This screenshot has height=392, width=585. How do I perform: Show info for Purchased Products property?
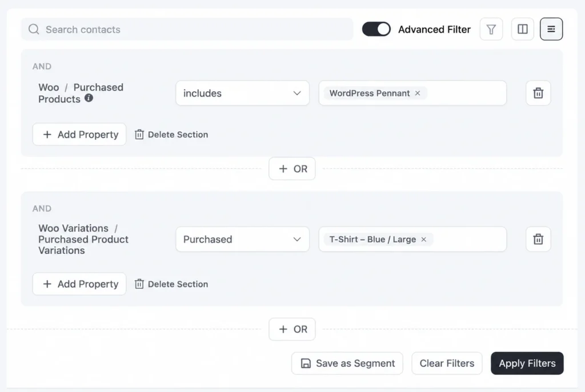coord(89,98)
